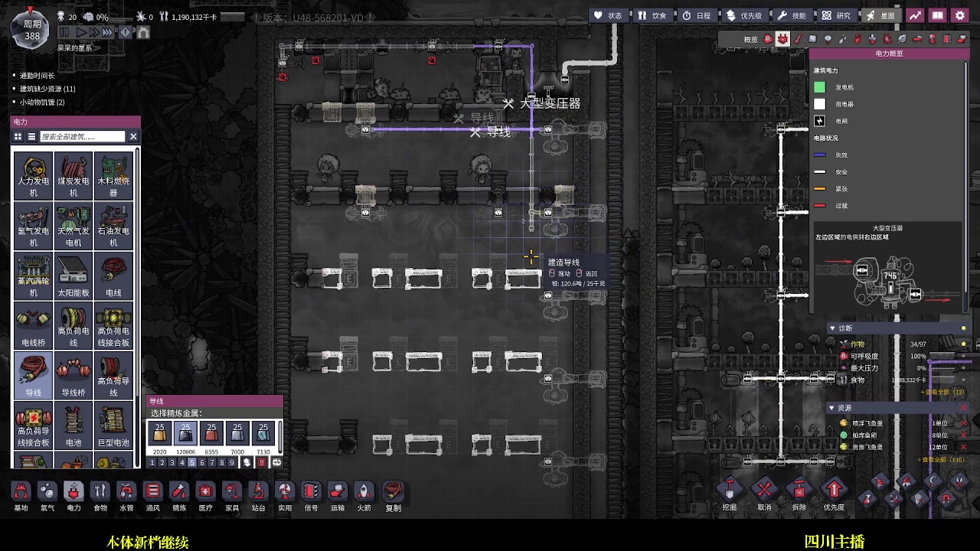Select the 煤炭发电机 coal generator building

[x=73, y=175]
